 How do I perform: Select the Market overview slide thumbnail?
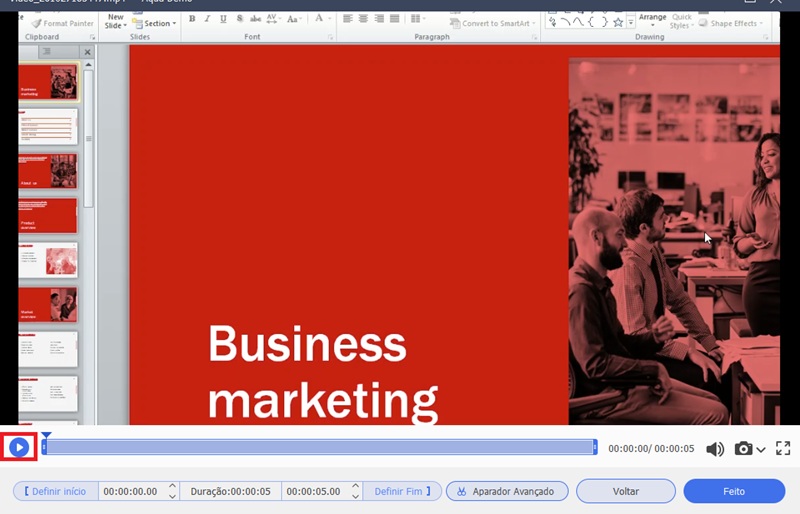[48, 305]
